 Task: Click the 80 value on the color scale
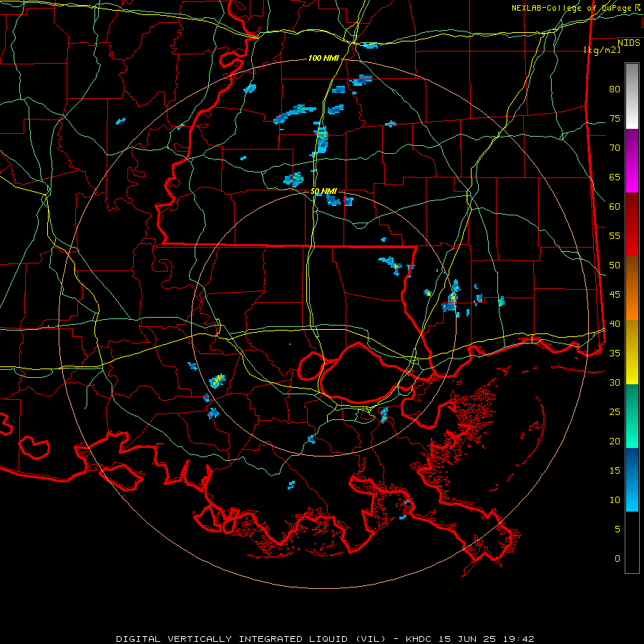(615, 89)
